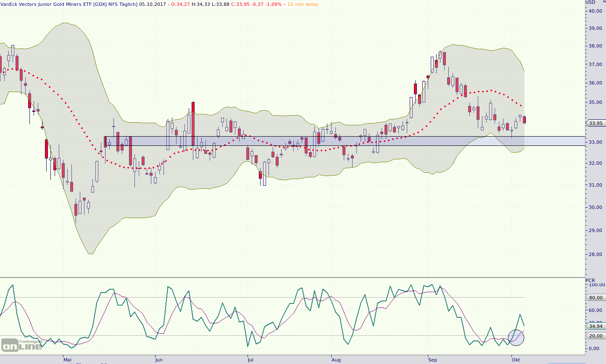Viewport: 606px width, 364px height.
Task: Click the 30,00 price axis label
Action: point(595,207)
